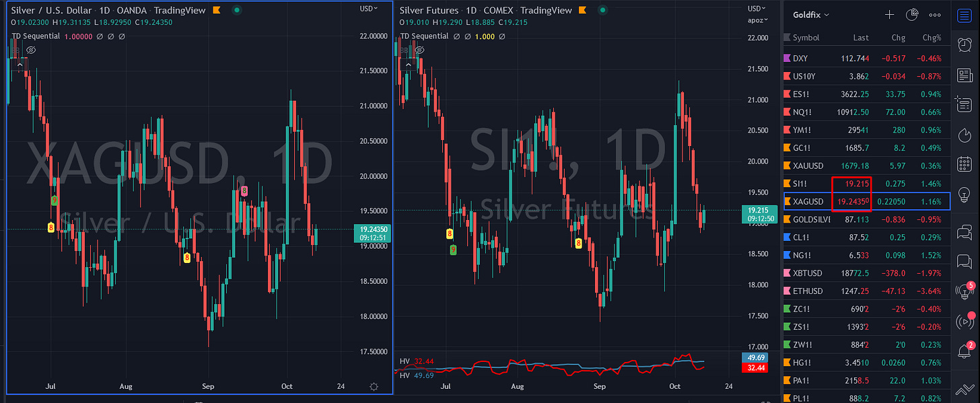Click the Silver Futures chart title
Image resolution: width=980 pixels, height=403 pixels.
(x=429, y=11)
